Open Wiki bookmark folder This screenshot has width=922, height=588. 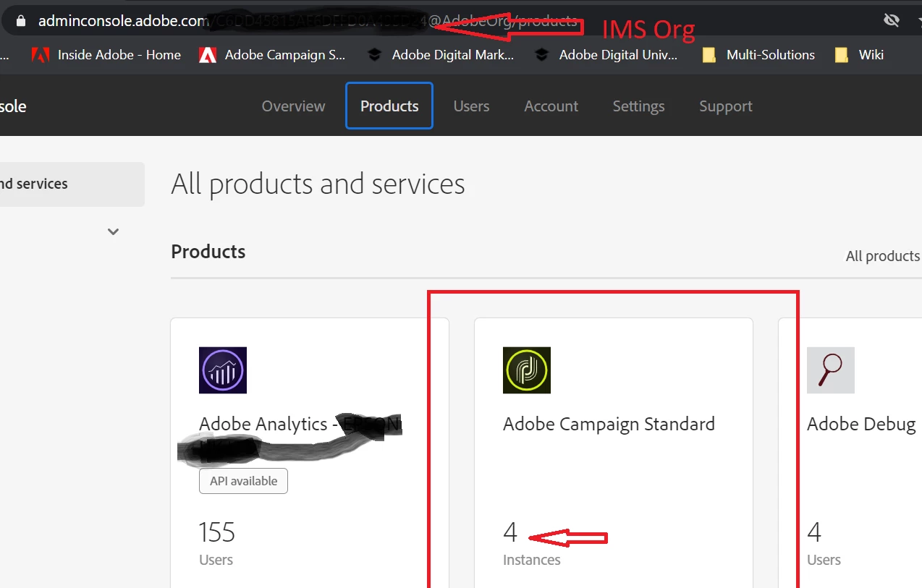(x=859, y=55)
